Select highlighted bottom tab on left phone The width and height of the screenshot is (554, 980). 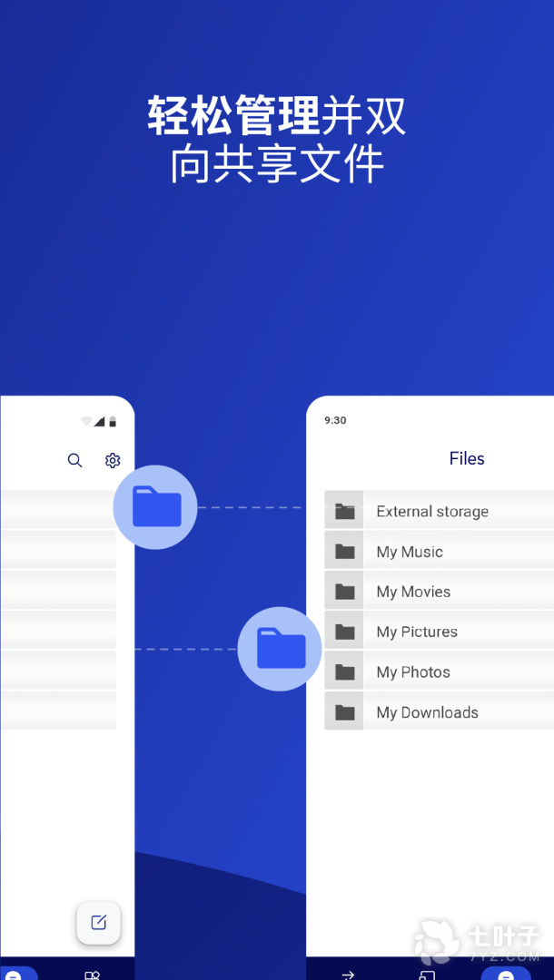(x=15, y=975)
